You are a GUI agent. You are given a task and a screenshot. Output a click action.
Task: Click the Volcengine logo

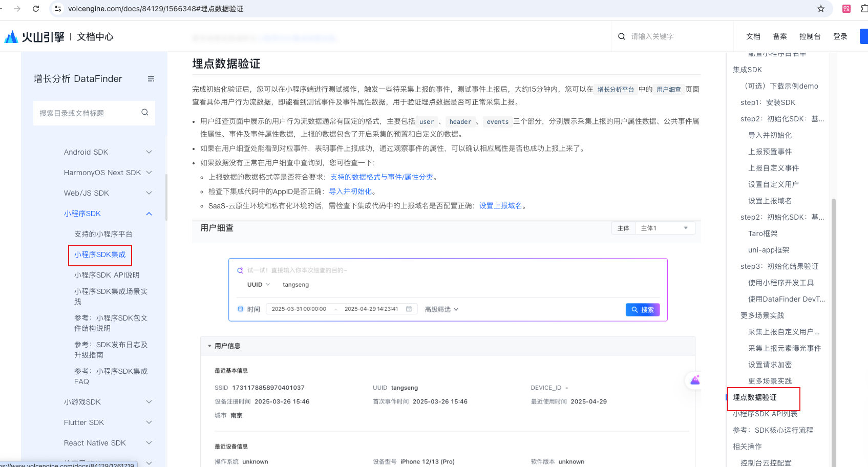point(34,37)
